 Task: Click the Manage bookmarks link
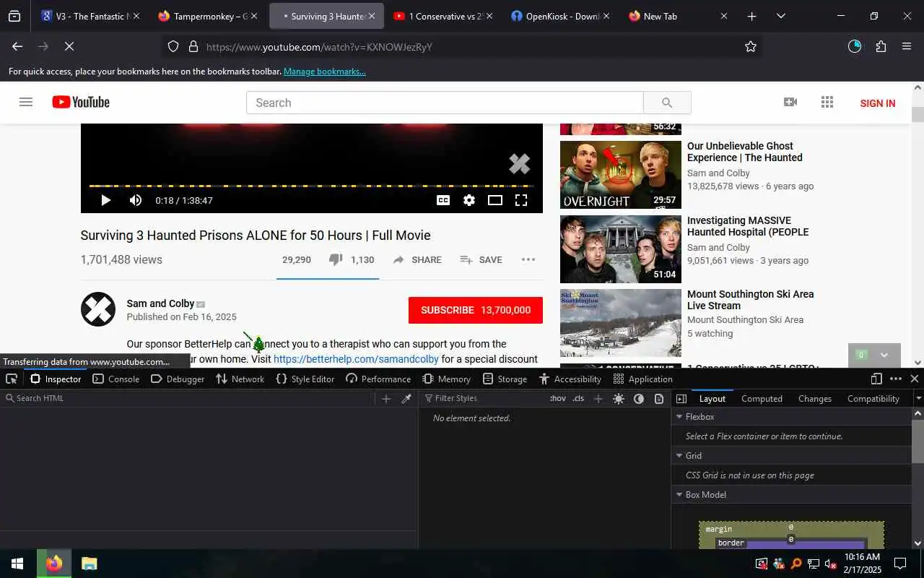click(325, 72)
